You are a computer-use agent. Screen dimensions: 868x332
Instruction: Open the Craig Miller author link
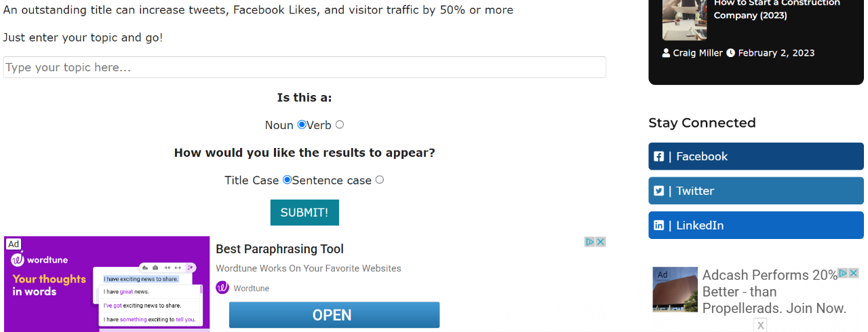[697, 53]
